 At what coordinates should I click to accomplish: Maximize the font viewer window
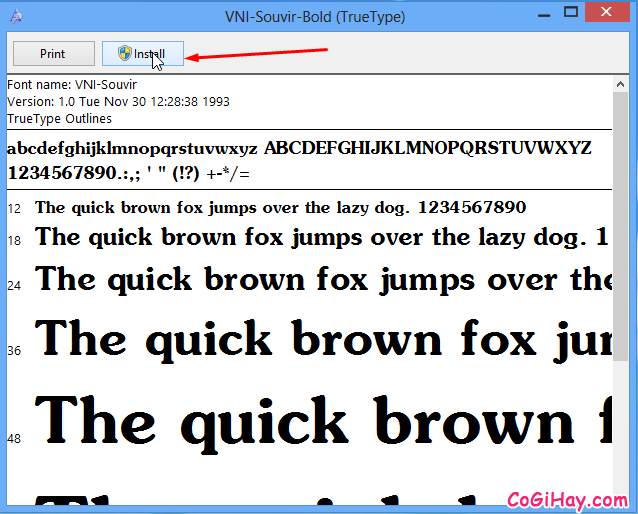[x=571, y=13]
